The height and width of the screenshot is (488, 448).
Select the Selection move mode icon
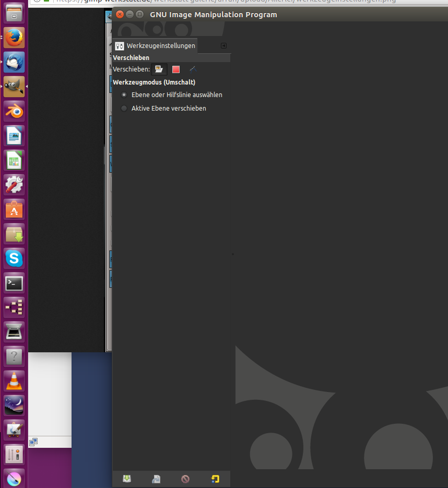tap(176, 69)
